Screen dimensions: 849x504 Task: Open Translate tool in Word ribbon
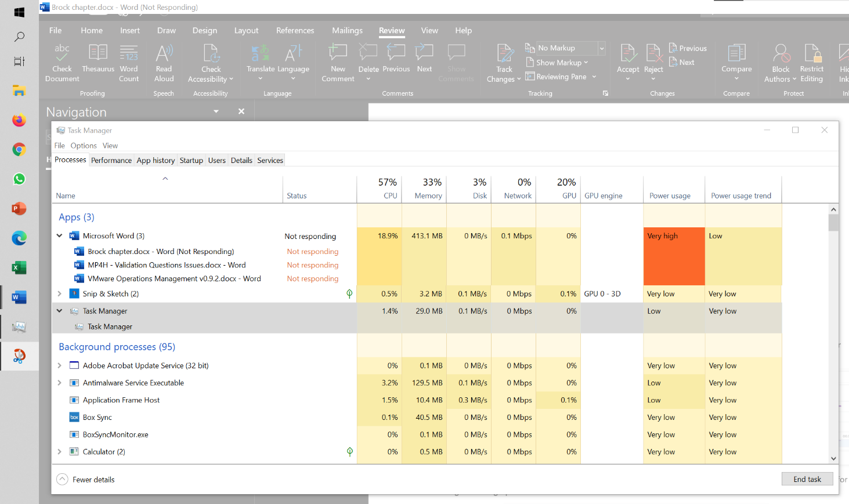point(261,53)
